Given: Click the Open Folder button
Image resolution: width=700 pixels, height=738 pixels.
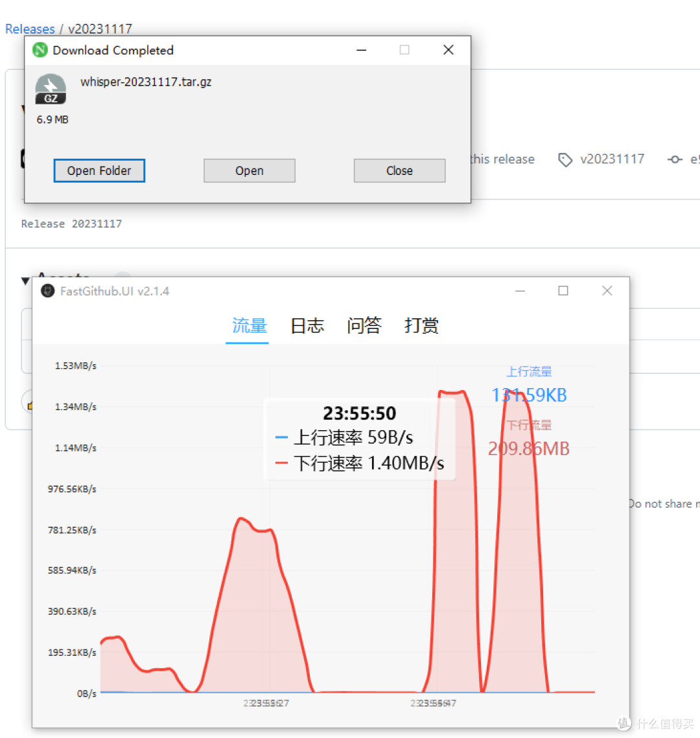Looking at the screenshot, I should coord(99,170).
